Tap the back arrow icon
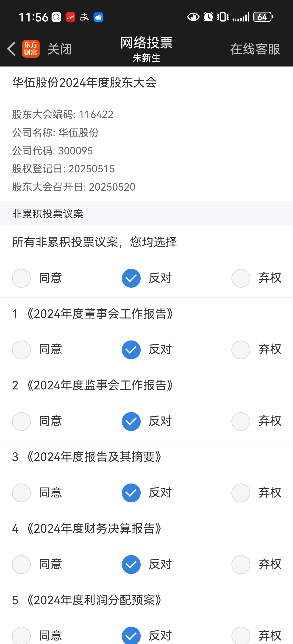Viewport: 293px width, 644px height. 11,49
